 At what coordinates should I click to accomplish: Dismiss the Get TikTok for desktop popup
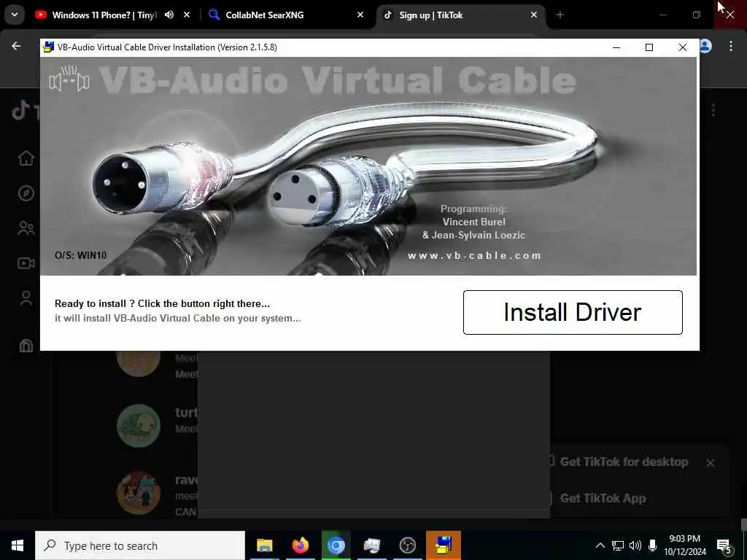click(711, 463)
